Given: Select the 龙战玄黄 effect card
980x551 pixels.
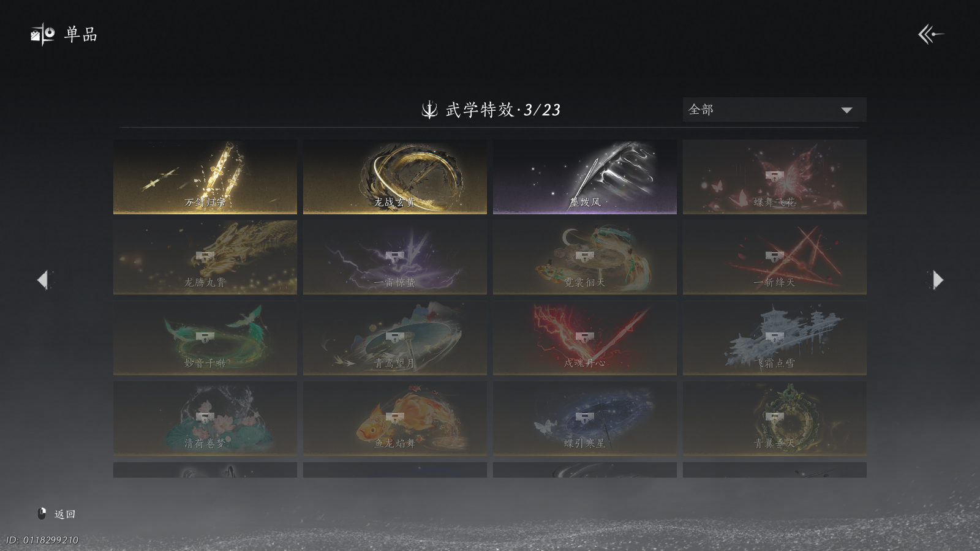Looking at the screenshot, I should (395, 177).
